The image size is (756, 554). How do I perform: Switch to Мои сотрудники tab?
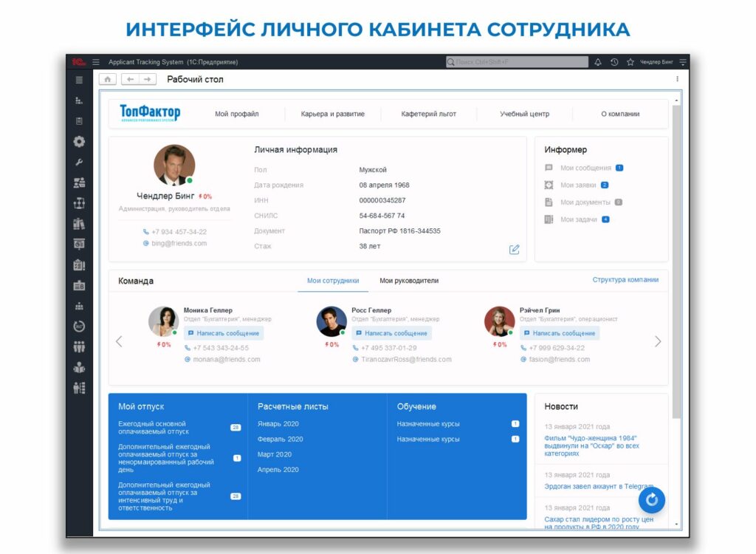click(x=333, y=281)
